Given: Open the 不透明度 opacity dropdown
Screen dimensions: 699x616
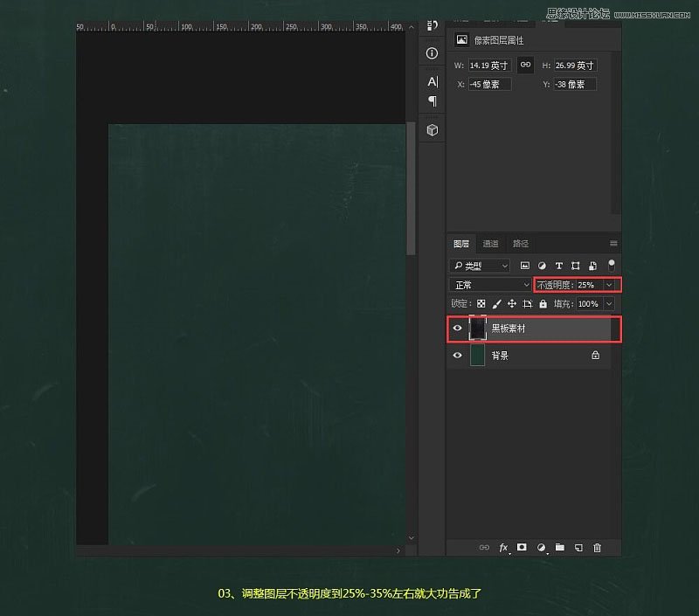Looking at the screenshot, I should [609, 285].
